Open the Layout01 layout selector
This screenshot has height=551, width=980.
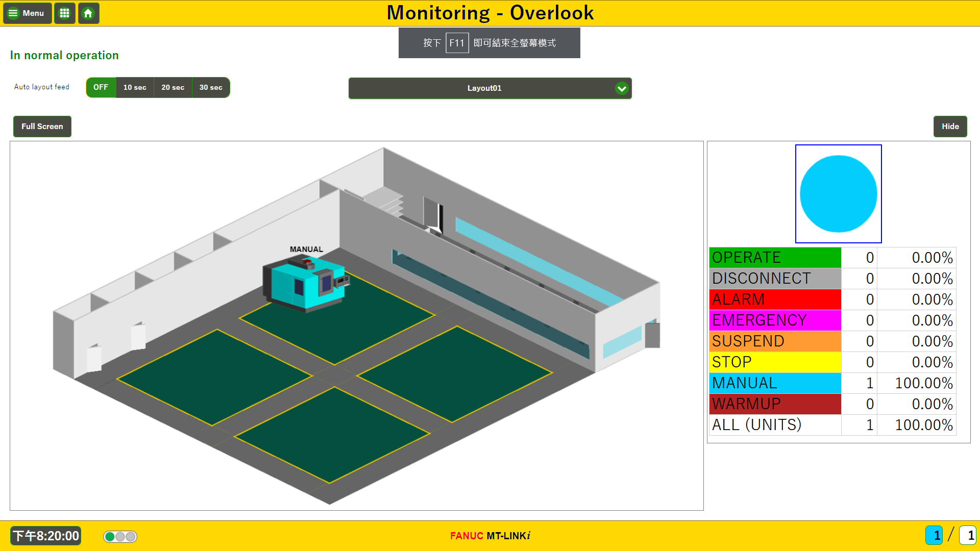[x=484, y=88]
